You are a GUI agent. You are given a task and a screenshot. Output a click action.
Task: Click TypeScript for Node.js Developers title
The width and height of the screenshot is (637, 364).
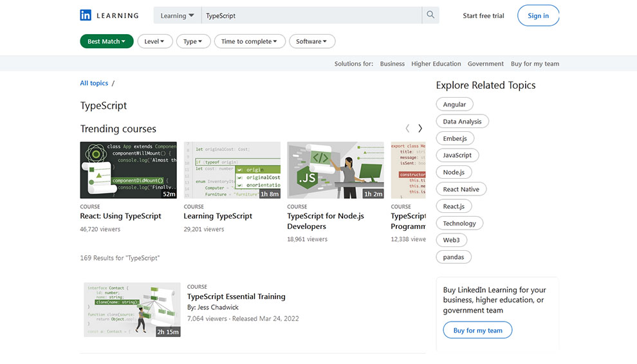(326, 221)
